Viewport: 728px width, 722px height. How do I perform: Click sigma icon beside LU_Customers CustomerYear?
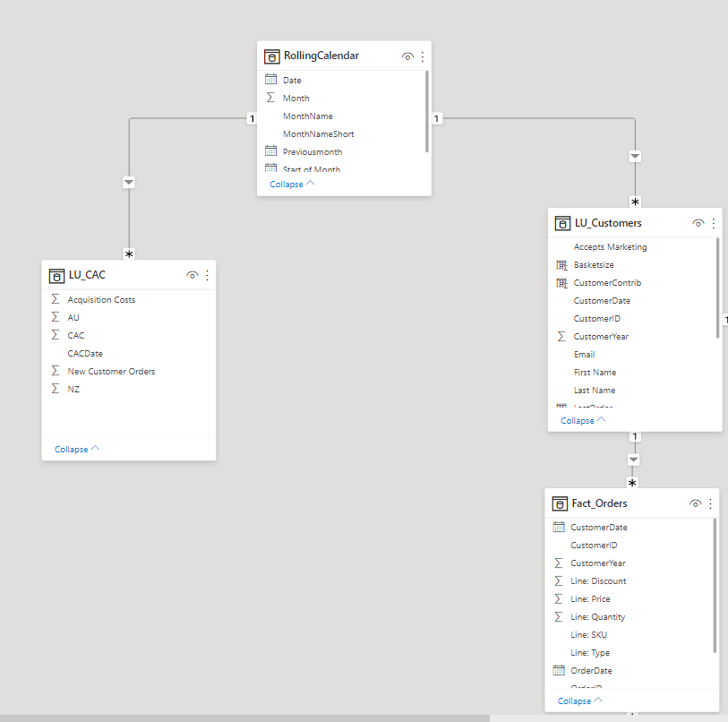(x=561, y=336)
